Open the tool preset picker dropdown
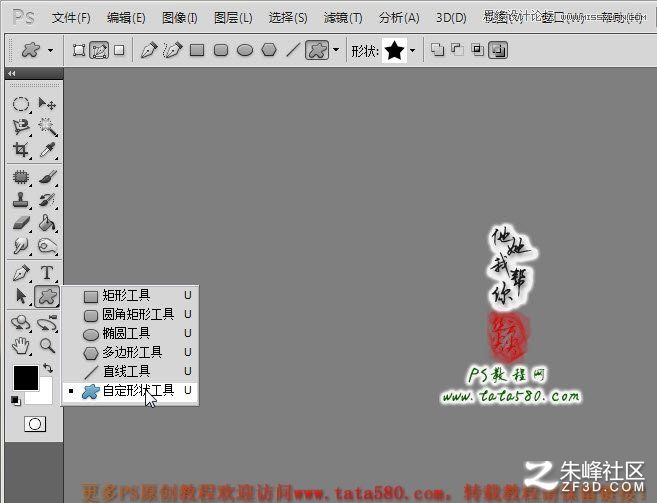The width and height of the screenshot is (657, 503). pos(50,51)
